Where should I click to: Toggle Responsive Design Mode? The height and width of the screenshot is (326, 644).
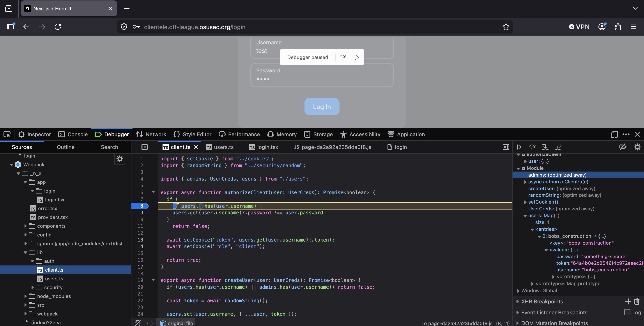(614, 134)
